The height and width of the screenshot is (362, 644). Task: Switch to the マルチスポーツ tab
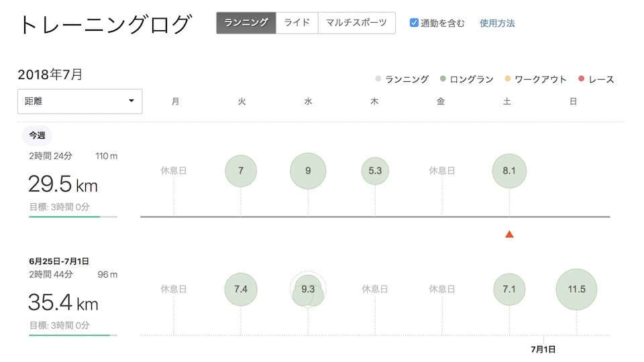[356, 23]
